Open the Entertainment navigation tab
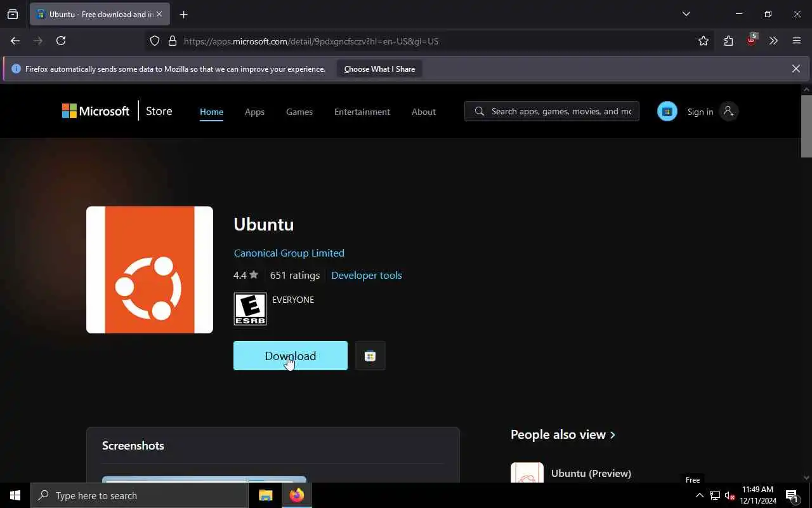 click(x=362, y=112)
